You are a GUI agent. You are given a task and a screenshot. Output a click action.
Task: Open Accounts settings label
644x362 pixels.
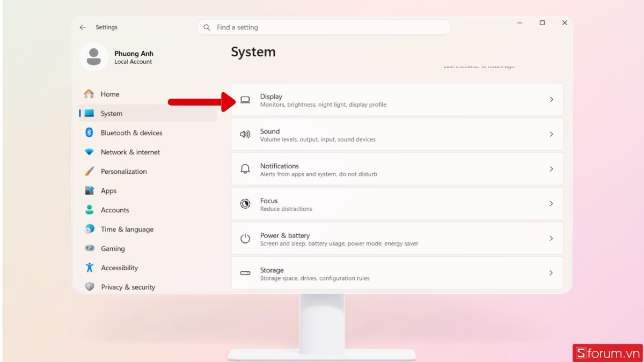115,210
